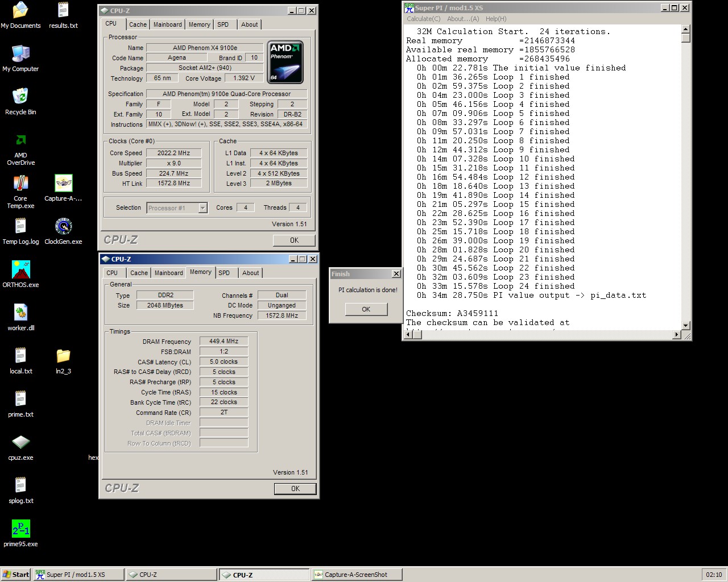Close the Finish dialog
Screen dimensions: 728x582
pyautogui.click(x=396, y=274)
